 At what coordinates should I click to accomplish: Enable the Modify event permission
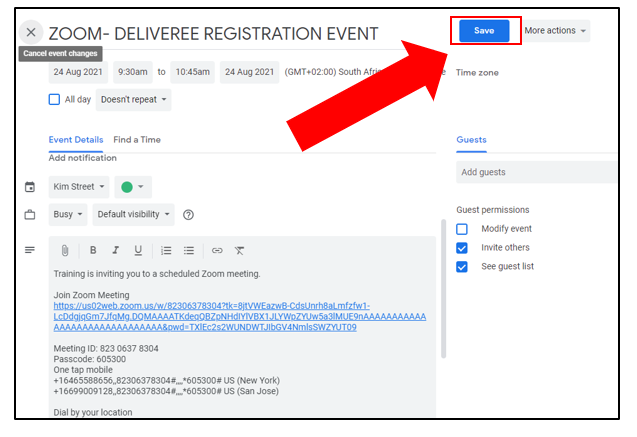click(x=462, y=229)
